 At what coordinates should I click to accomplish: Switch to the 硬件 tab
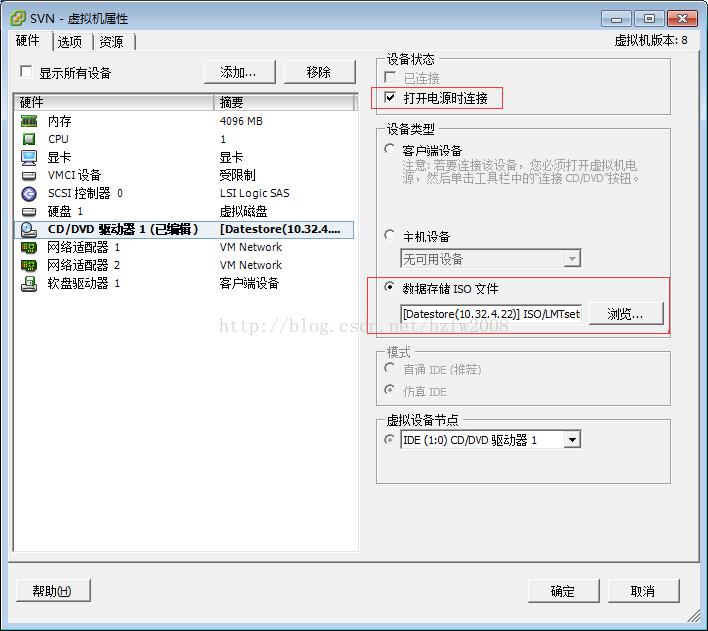coord(28,41)
